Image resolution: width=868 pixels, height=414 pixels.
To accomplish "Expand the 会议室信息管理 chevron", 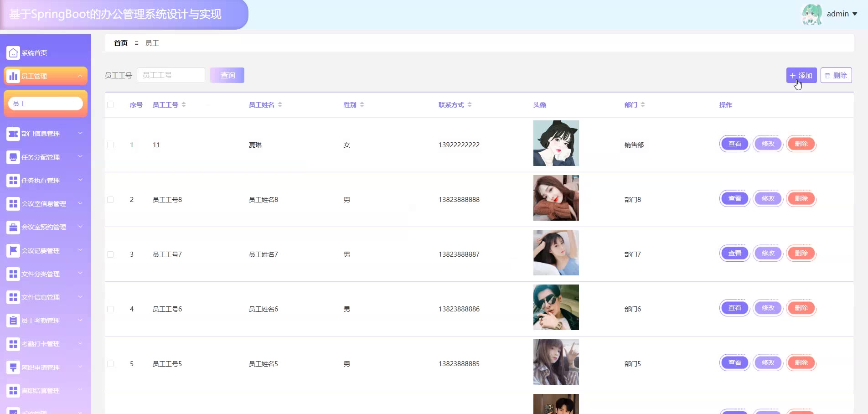I will (80, 203).
